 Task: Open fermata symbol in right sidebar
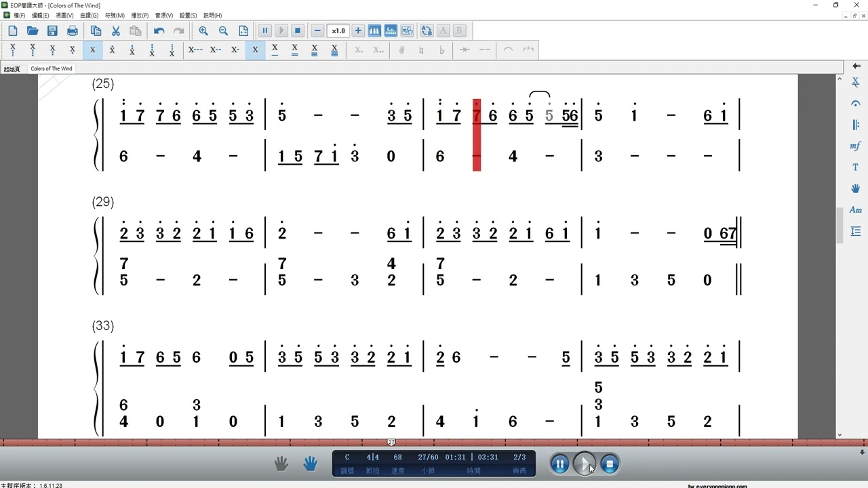[x=856, y=104]
